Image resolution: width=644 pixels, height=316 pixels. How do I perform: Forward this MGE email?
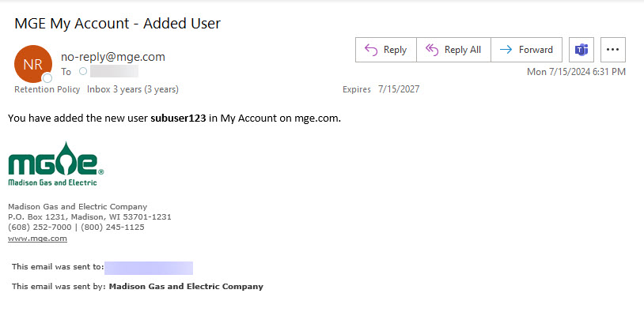click(526, 50)
